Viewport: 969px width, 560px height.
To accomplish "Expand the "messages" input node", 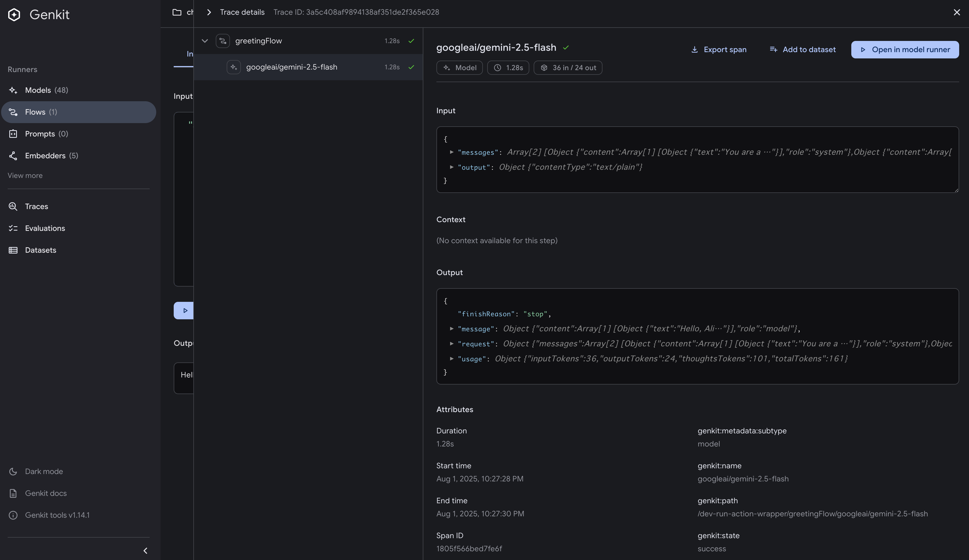I will coord(452,152).
